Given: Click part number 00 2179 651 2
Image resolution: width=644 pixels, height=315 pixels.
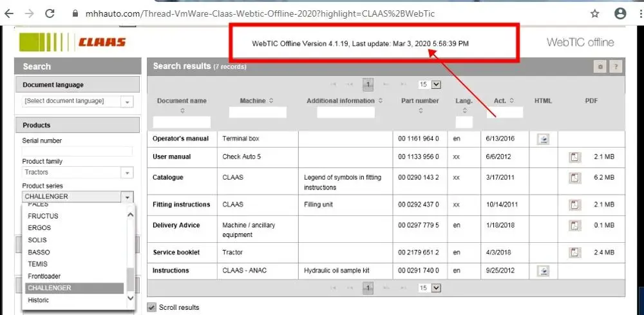Looking at the screenshot, I should tap(419, 253).
